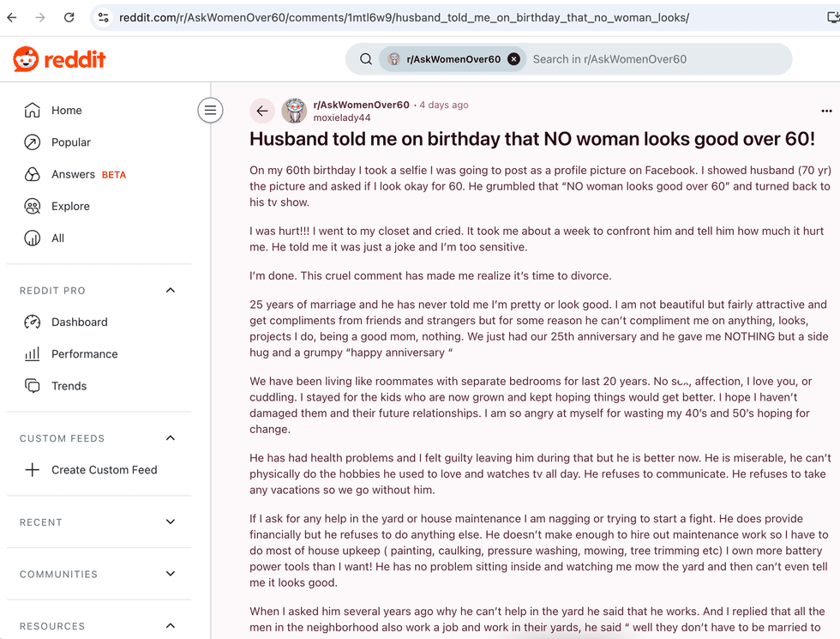Open r/AskWomenOver60 link above post title

pyautogui.click(x=361, y=105)
